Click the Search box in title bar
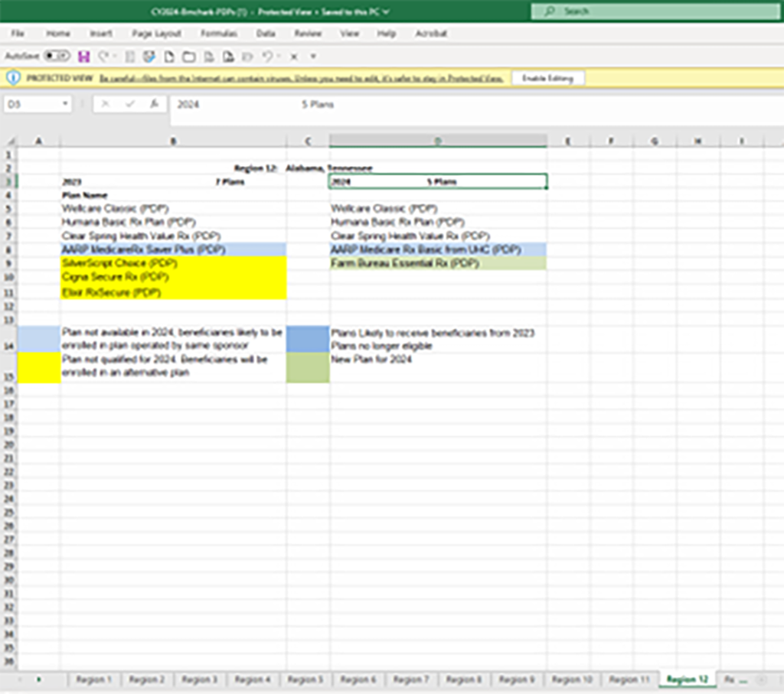The height and width of the screenshot is (694, 784). (655, 11)
